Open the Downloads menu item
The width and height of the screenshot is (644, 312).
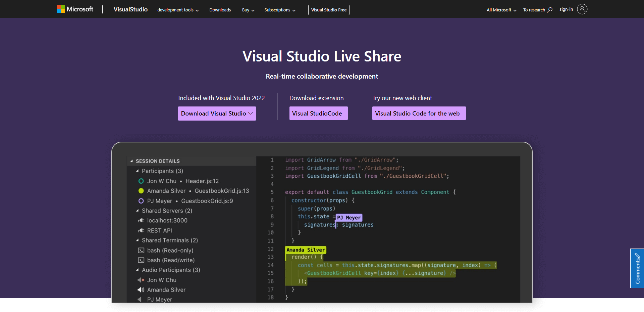coord(220,10)
